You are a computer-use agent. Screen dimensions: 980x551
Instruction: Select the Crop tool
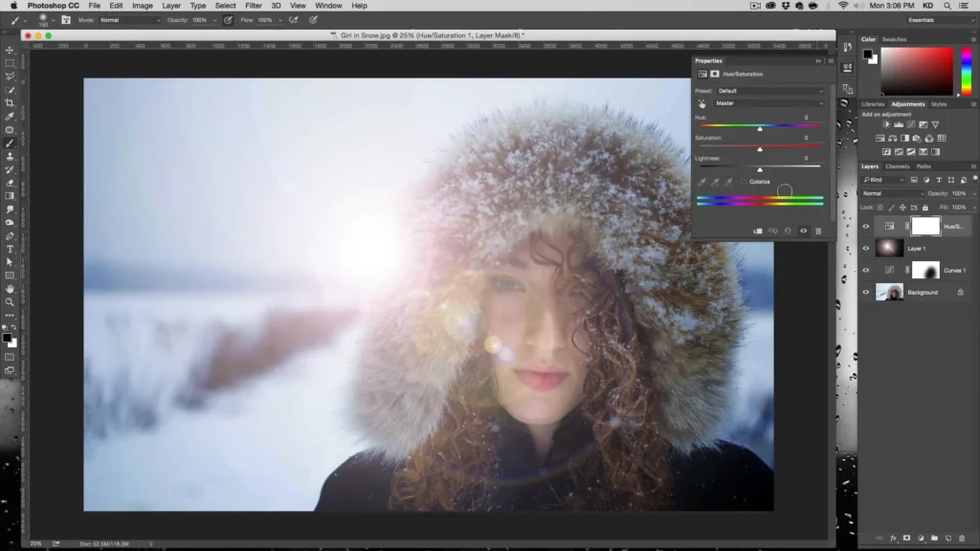point(10,103)
